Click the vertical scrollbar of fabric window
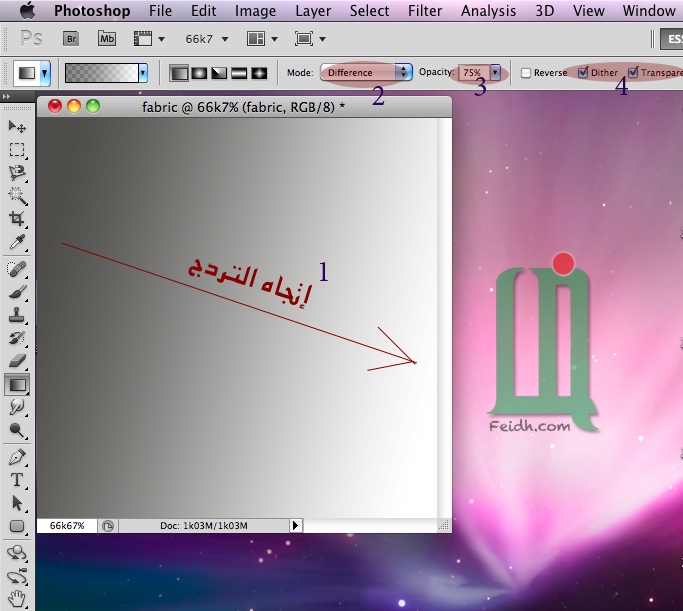 pos(445,318)
